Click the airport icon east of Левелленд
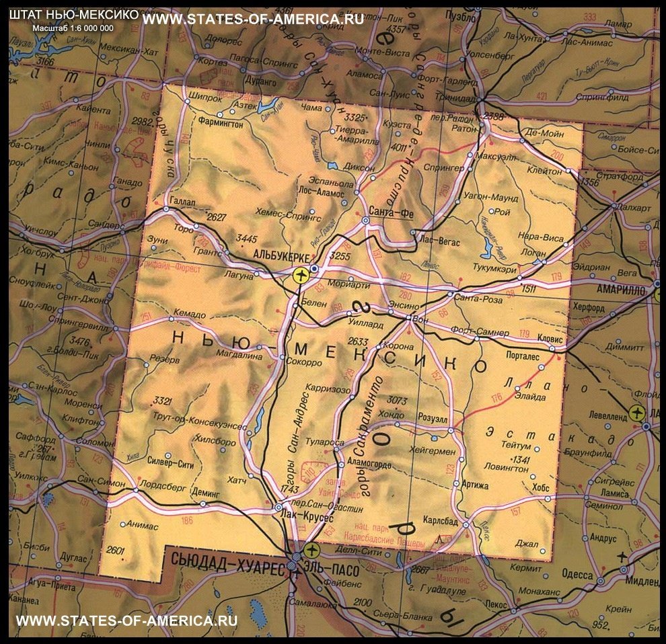The height and width of the screenshot is (644, 666). coord(636,413)
